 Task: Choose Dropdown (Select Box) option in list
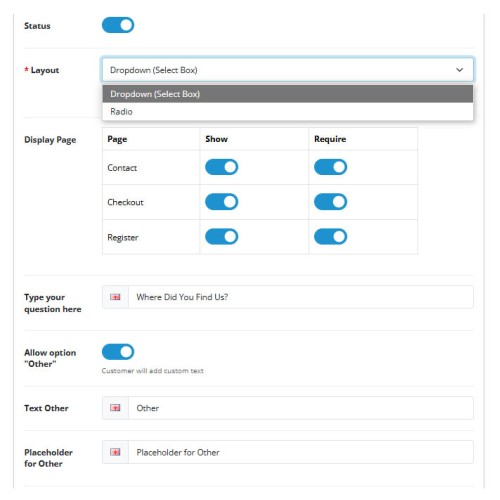coord(288,94)
